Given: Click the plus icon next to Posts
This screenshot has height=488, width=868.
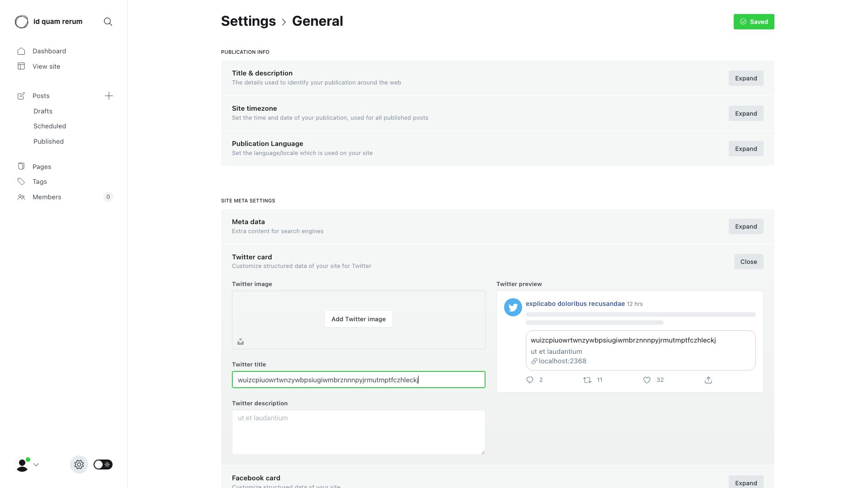Looking at the screenshot, I should coord(109,96).
